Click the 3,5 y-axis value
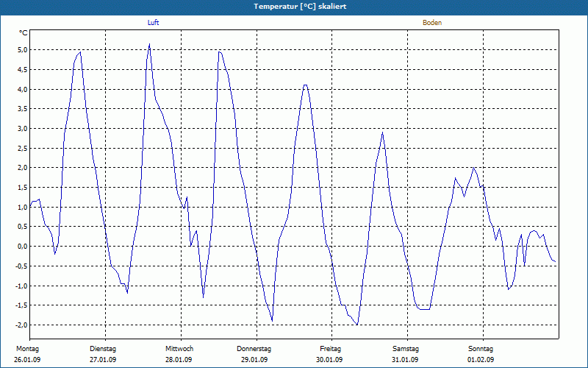Screen dimensions: 588x368 (x=22, y=109)
